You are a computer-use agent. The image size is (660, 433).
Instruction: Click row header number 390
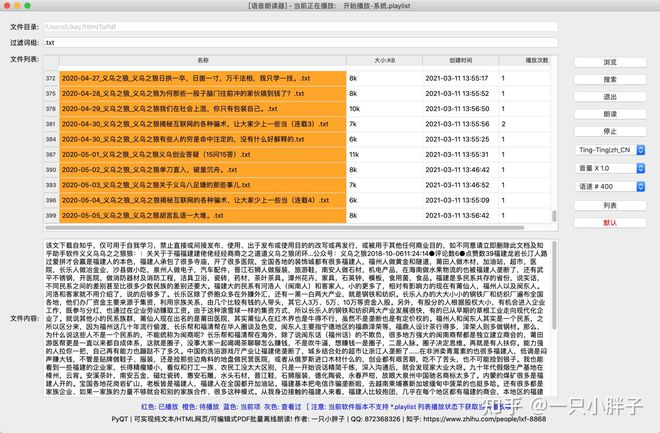tap(51, 170)
